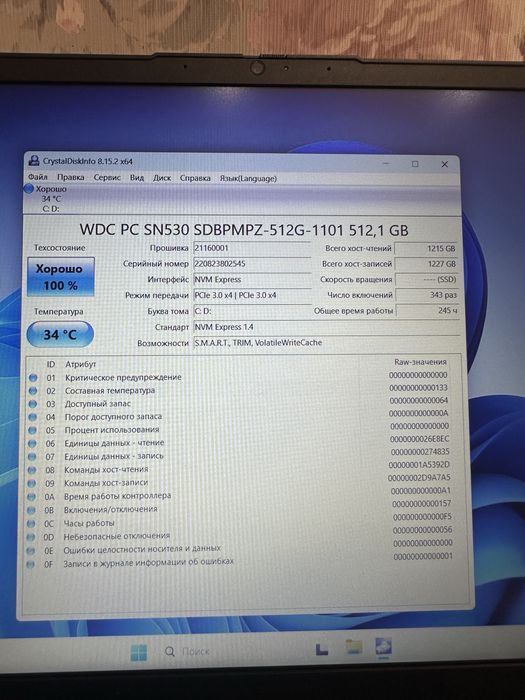Click raw value 00000001A5392D

(x=419, y=465)
